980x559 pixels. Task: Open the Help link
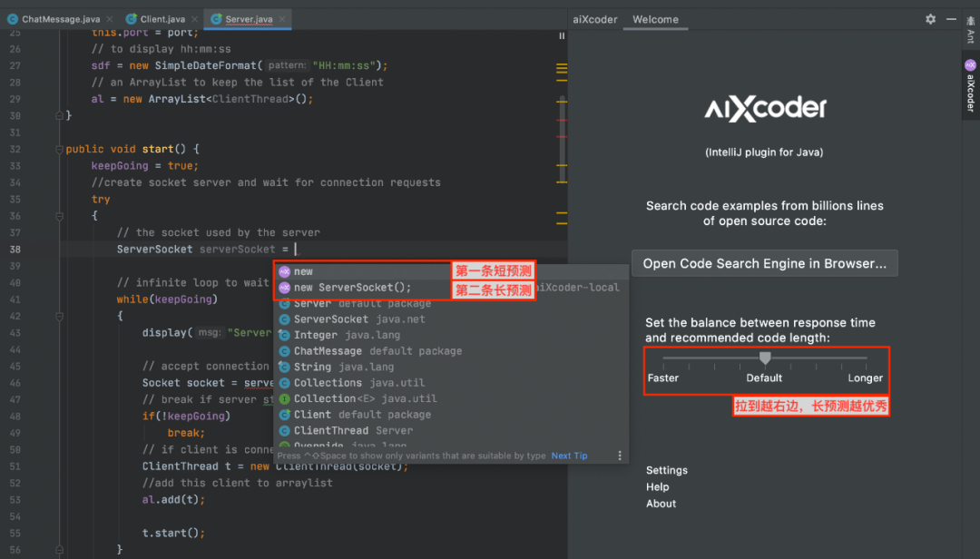pos(658,487)
